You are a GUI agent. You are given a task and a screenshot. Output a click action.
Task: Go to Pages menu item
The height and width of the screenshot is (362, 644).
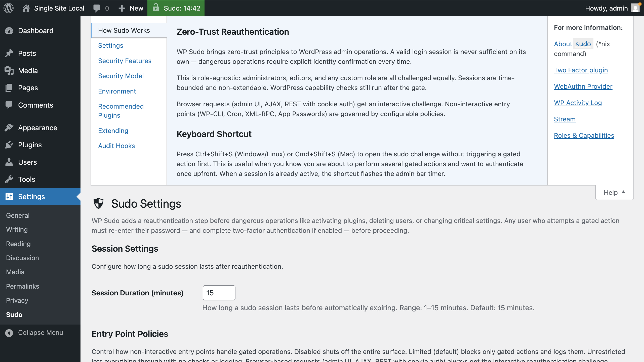(x=28, y=88)
